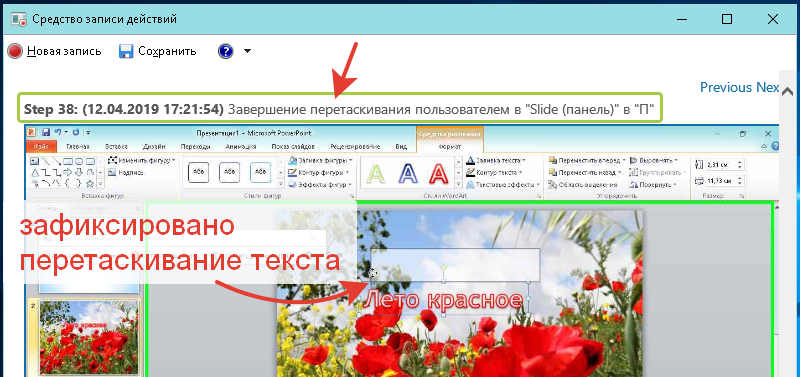800x377 pixels.
Task: Select the red WordArt style A
Action: (438, 174)
